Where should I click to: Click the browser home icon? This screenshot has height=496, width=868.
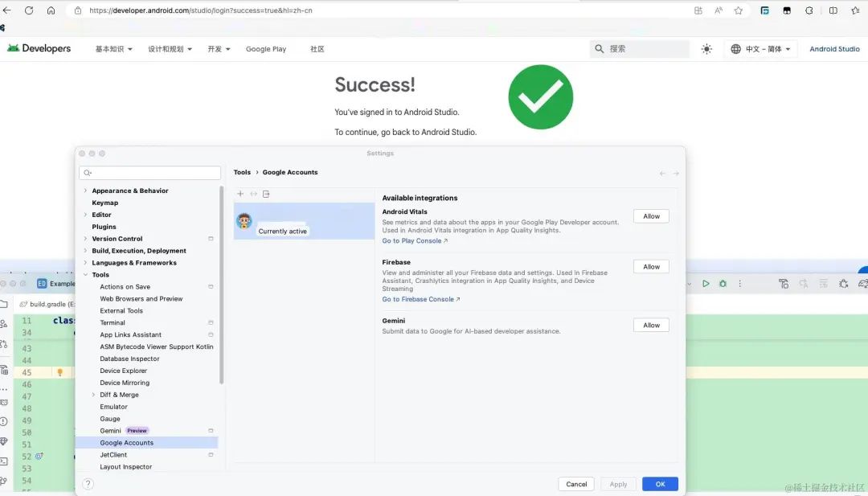[x=51, y=10]
